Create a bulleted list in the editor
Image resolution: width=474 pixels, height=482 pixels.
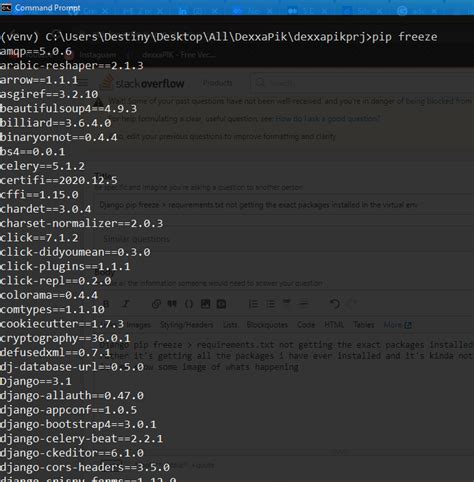coord(270,304)
